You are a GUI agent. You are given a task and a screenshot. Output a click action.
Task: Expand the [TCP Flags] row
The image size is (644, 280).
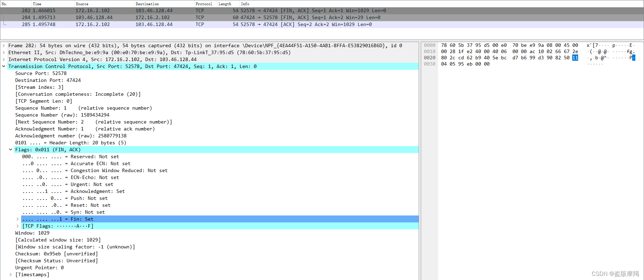[18, 226]
